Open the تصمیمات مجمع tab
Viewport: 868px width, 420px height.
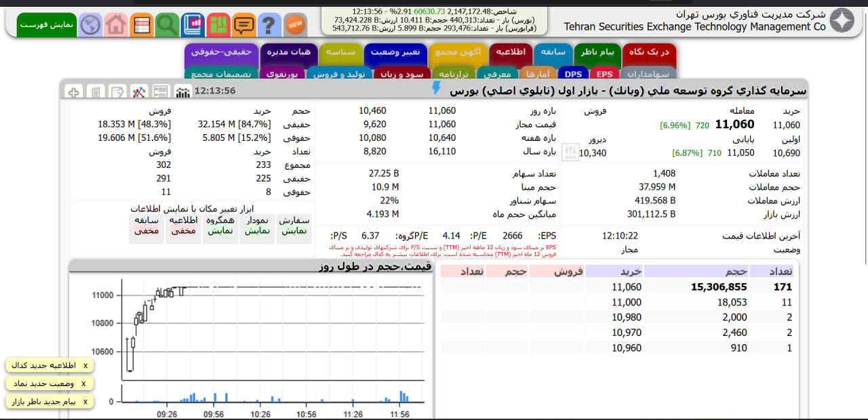coord(221,74)
